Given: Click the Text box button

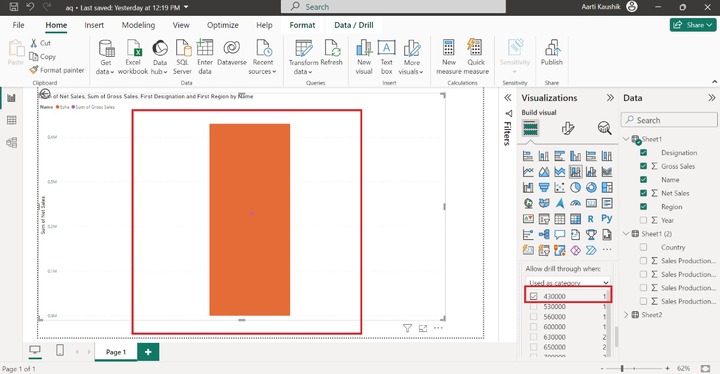Looking at the screenshot, I should (387, 57).
